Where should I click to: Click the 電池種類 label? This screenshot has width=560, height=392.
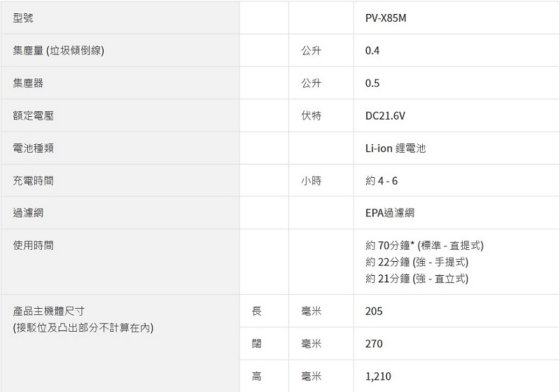33,148
